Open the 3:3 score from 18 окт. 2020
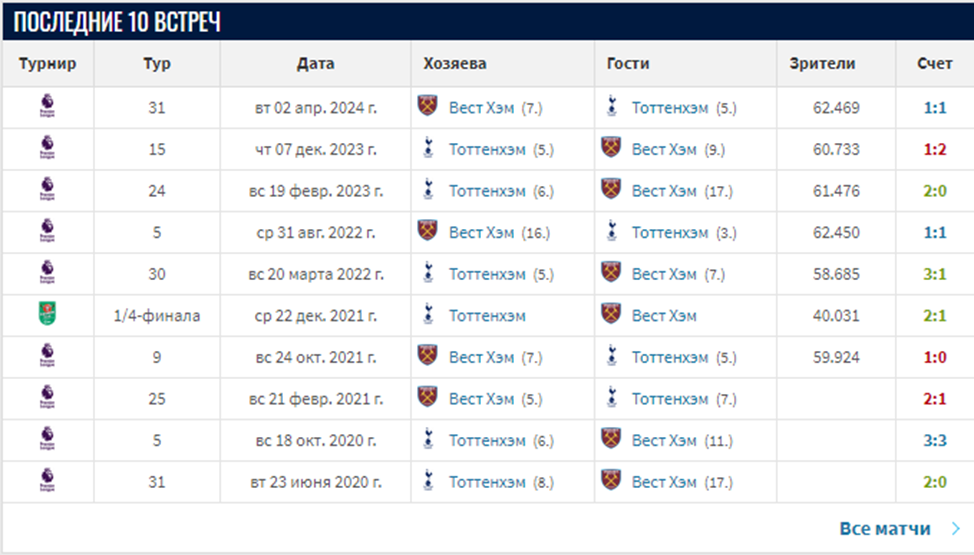 tap(935, 440)
